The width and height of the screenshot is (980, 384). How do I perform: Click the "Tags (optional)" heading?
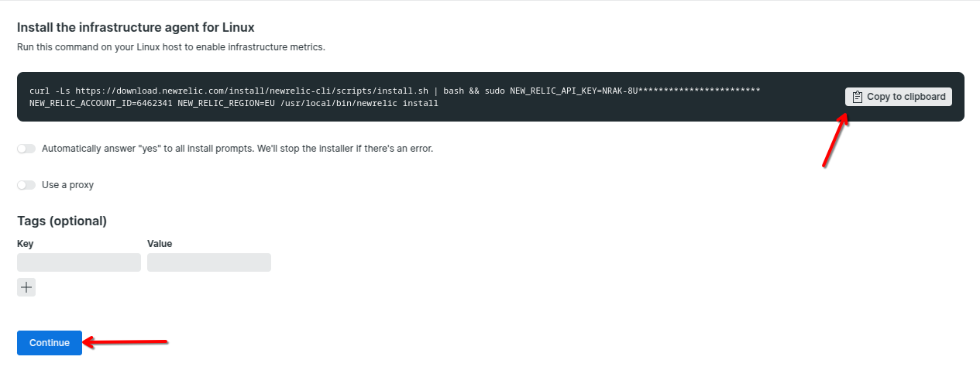tap(62, 221)
